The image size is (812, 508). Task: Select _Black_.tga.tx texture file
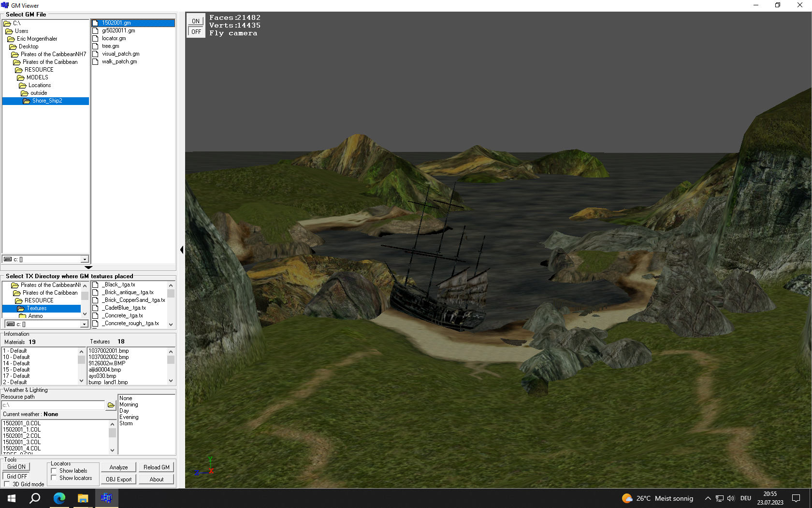118,284
